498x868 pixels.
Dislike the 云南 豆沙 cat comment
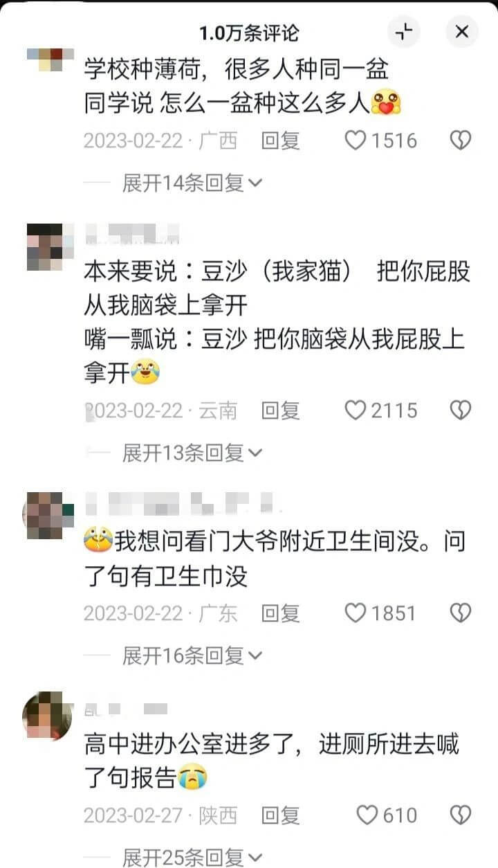(461, 410)
